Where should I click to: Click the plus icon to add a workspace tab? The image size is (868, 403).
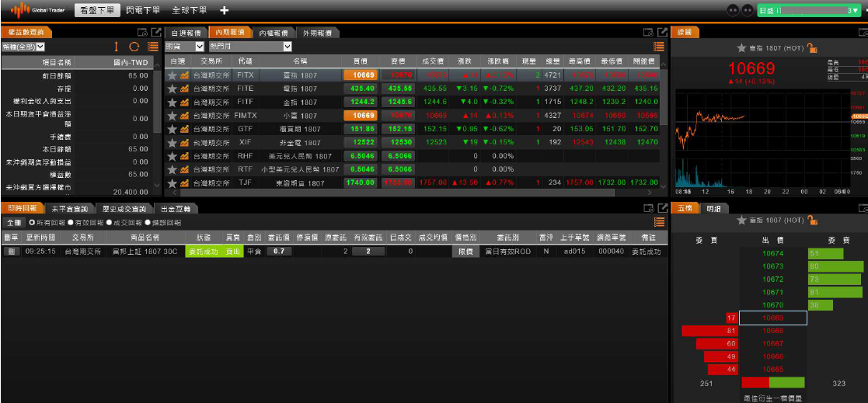click(x=225, y=10)
